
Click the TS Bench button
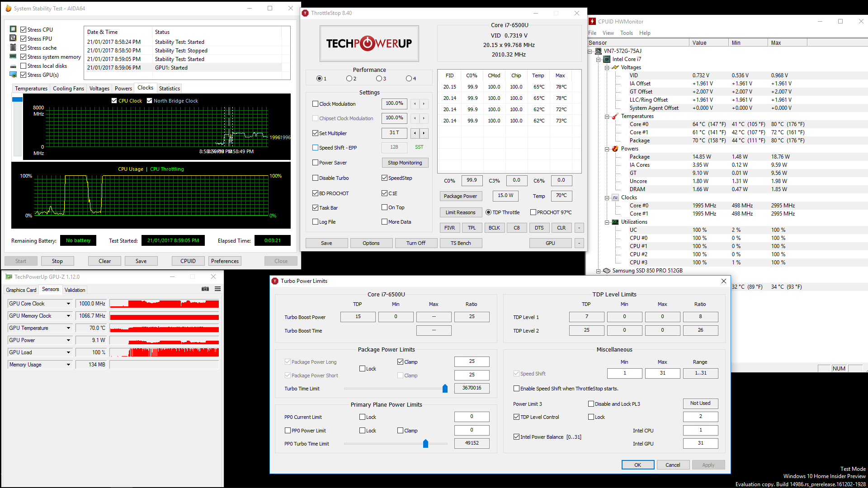click(460, 243)
